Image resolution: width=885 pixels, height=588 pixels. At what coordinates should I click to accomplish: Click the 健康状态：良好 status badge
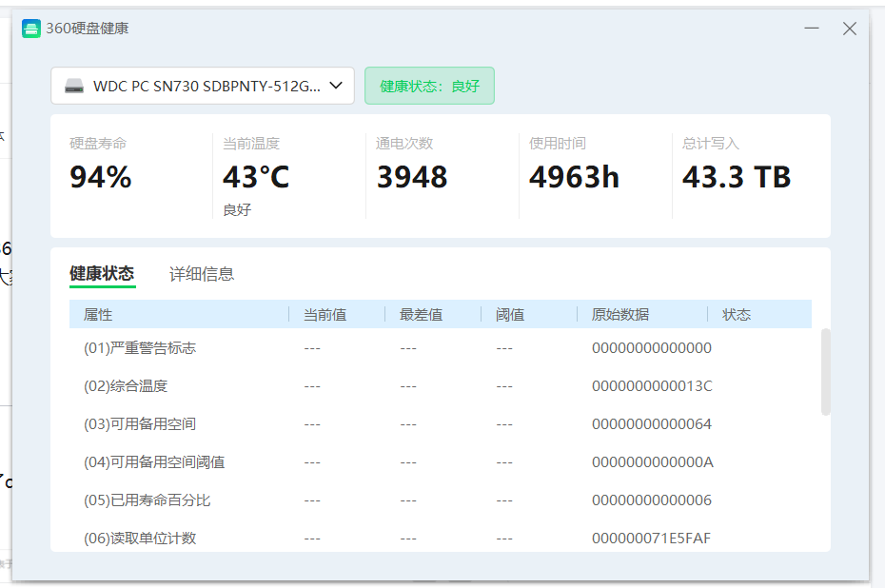point(429,86)
